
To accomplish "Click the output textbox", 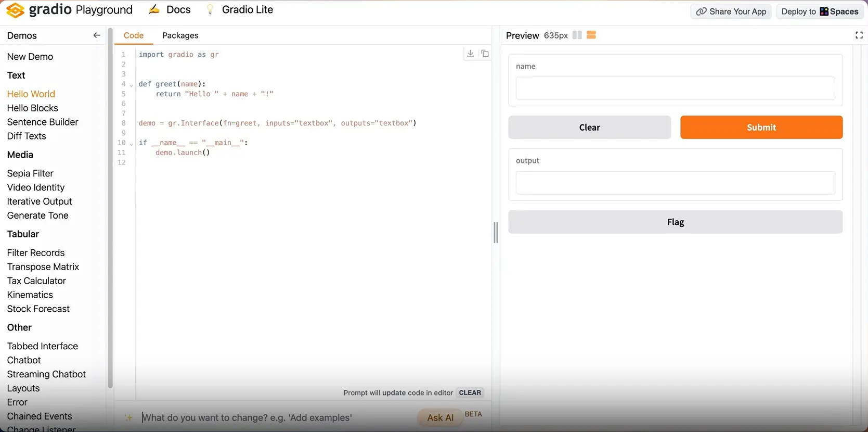I will pos(675,183).
